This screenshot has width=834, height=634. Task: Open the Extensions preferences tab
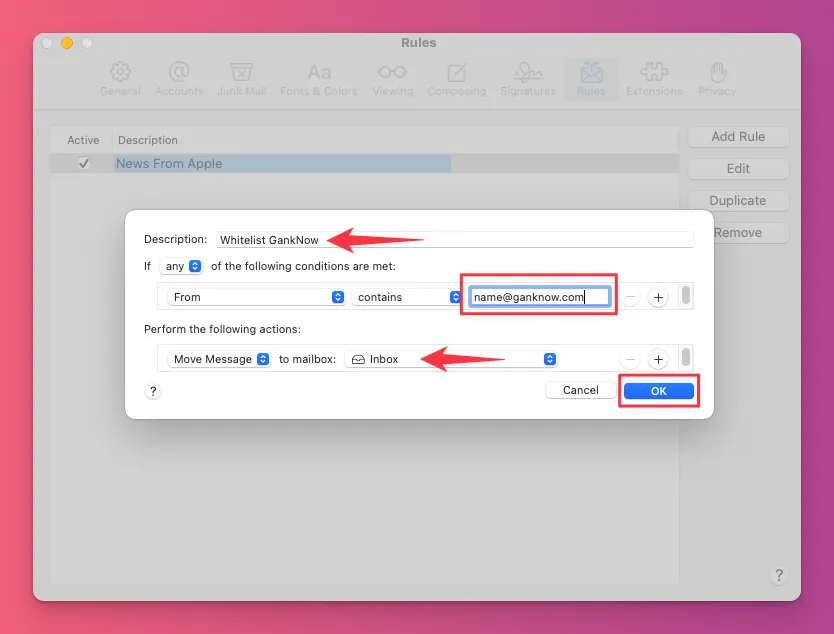654,79
